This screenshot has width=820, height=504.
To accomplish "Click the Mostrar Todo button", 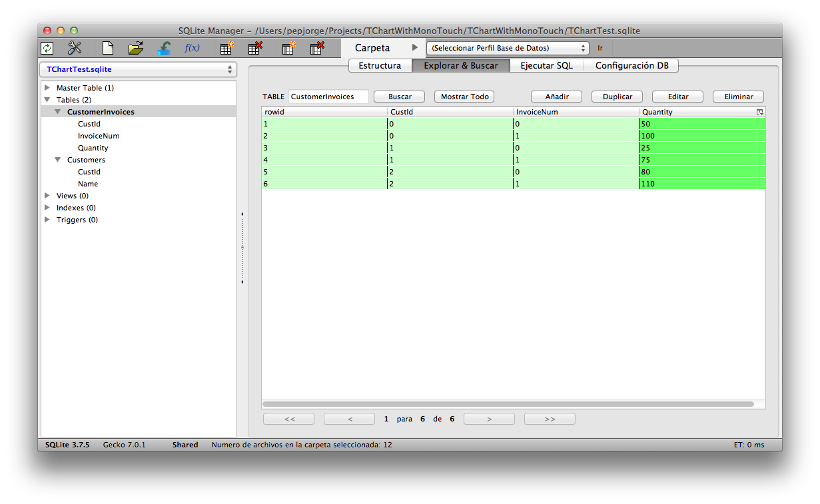I will [464, 97].
